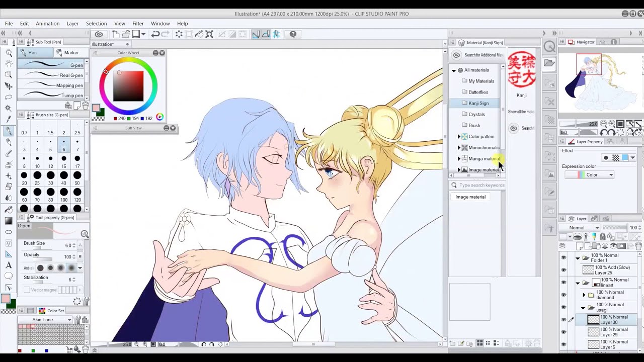This screenshot has width=644, height=362.
Task: Clear layer via toolbar delete icon
Action: pyautogui.click(x=179, y=34)
